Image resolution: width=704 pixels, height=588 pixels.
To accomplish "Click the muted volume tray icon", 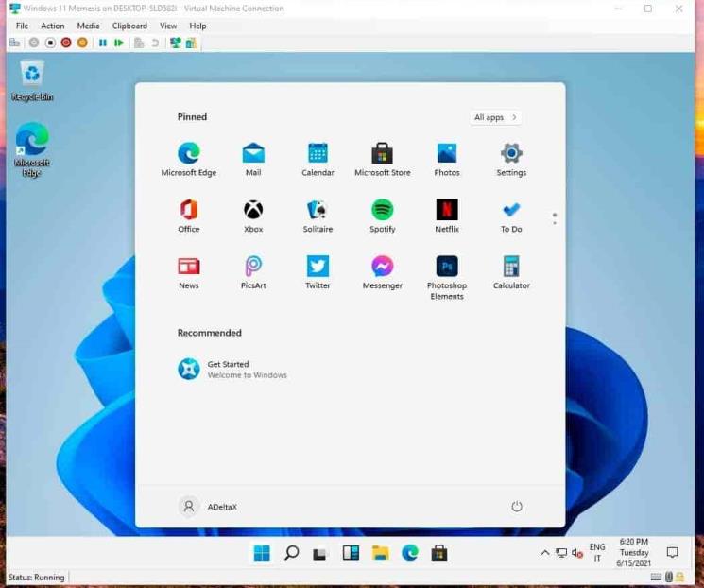I will pyautogui.click(x=577, y=553).
